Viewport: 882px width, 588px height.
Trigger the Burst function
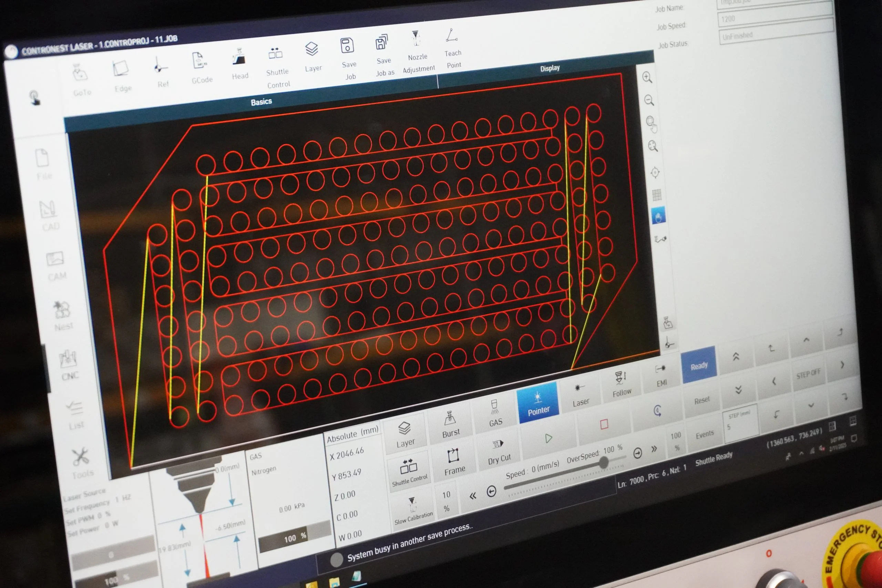tap(450, 424)
